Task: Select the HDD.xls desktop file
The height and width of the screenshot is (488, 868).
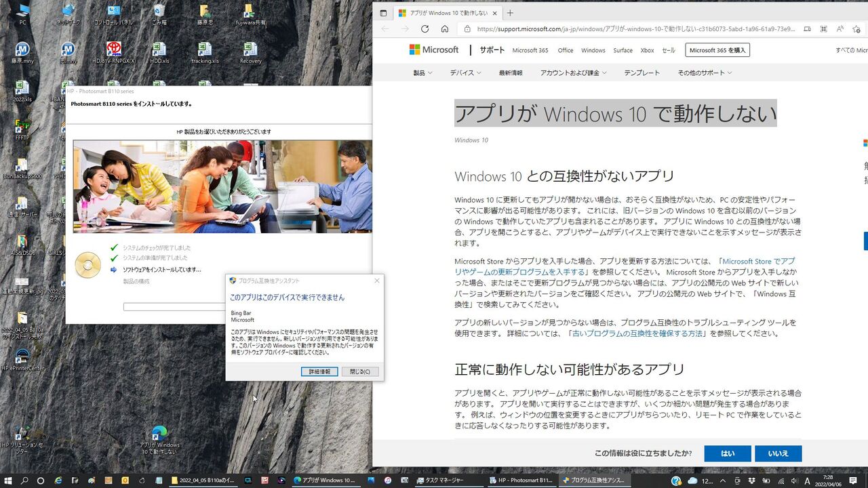Action: click(159, 53)
